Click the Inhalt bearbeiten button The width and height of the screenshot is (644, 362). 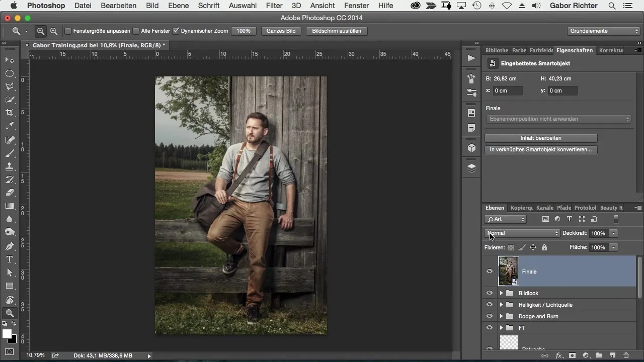541,138
